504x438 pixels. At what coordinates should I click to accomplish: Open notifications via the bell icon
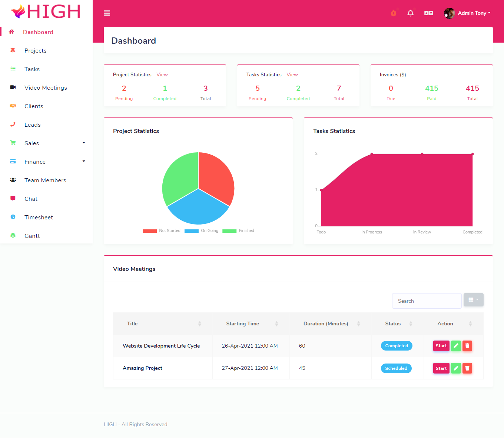(410, 13)
